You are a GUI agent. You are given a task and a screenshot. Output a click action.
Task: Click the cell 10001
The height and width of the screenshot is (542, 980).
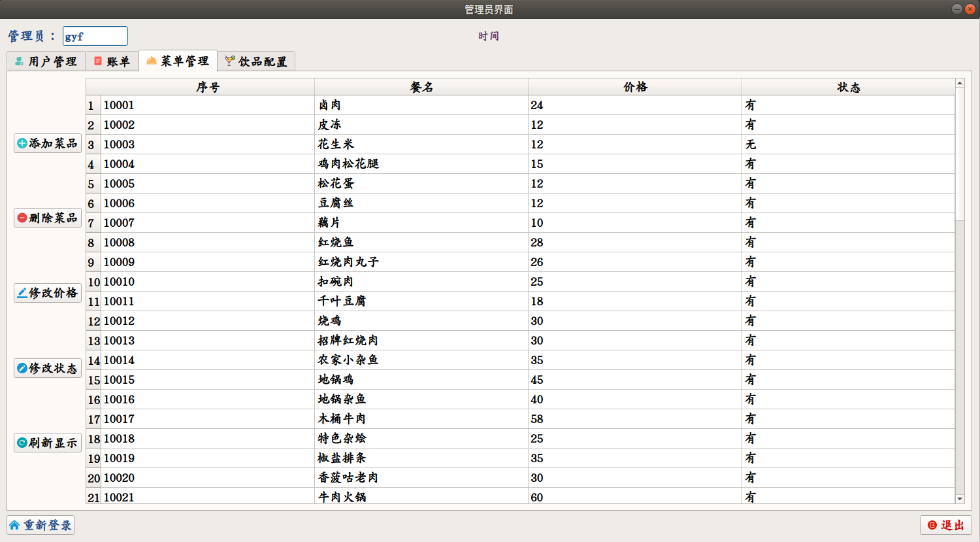[208, 105]
